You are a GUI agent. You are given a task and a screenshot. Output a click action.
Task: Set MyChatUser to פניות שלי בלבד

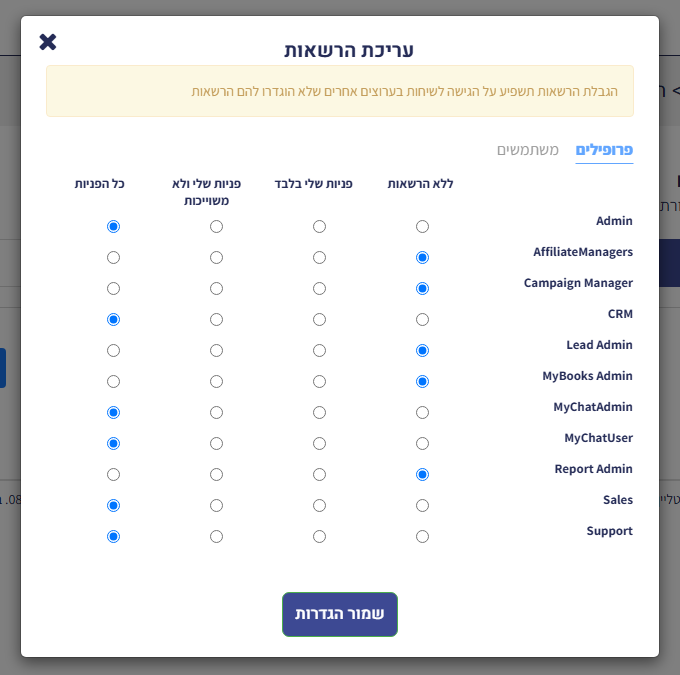pyautogui.click(x=320, y=444)
